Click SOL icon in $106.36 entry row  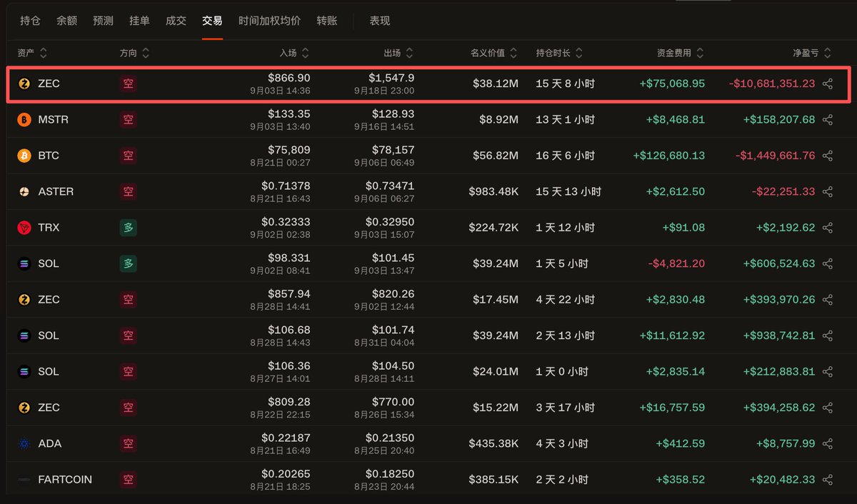pyautogui.click(x=24, y=371)
